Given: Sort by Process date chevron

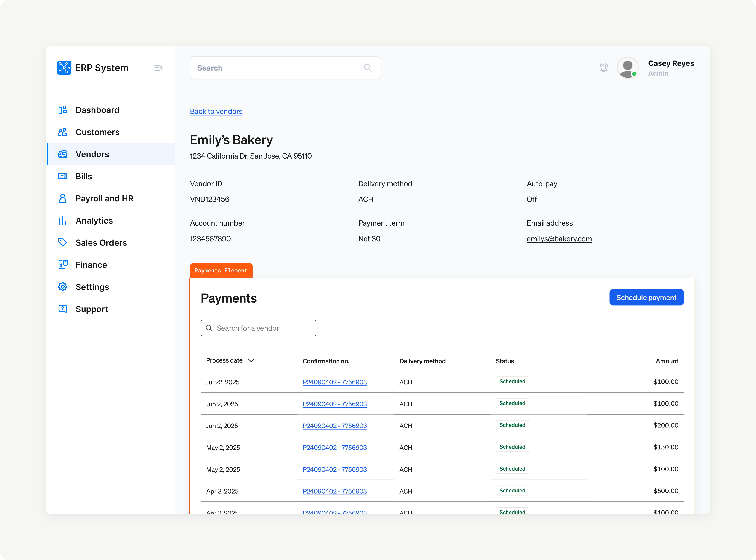Looking at the screenshot, I should tap(251, 360).
